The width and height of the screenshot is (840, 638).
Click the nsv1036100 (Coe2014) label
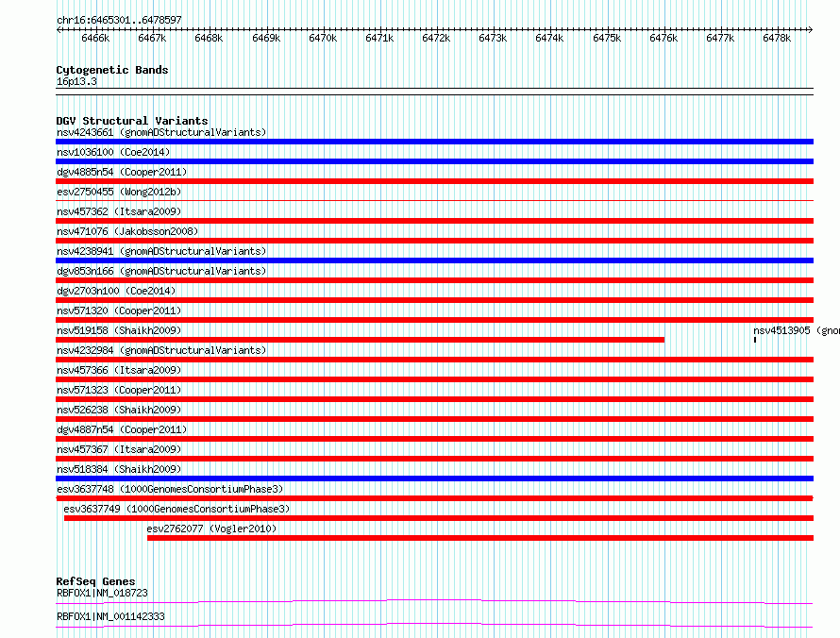113,152
